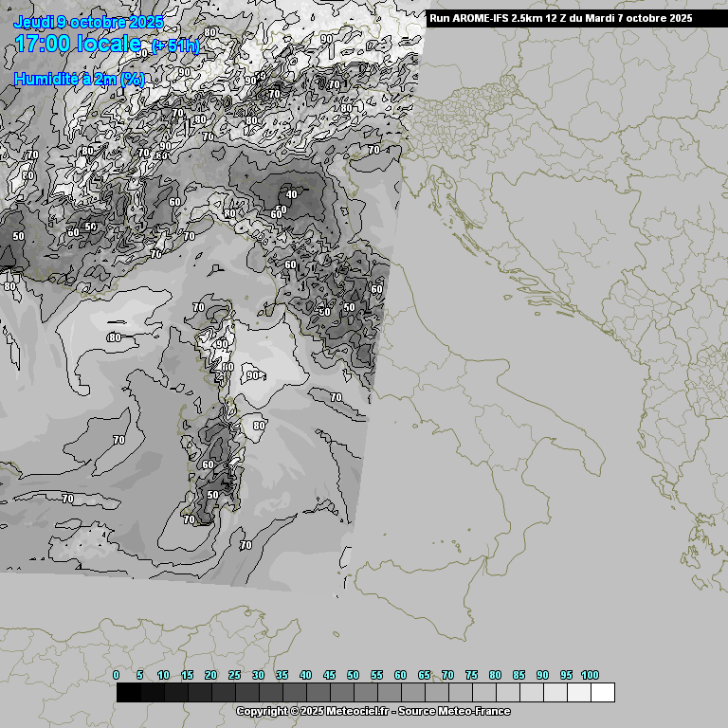Click the Humidité à 2m (%) title
728x728 pixels.
pos(80,80)
